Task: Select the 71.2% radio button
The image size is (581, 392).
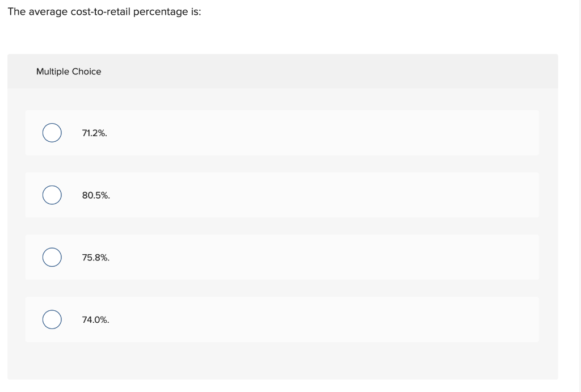Action: pos(52,133)
